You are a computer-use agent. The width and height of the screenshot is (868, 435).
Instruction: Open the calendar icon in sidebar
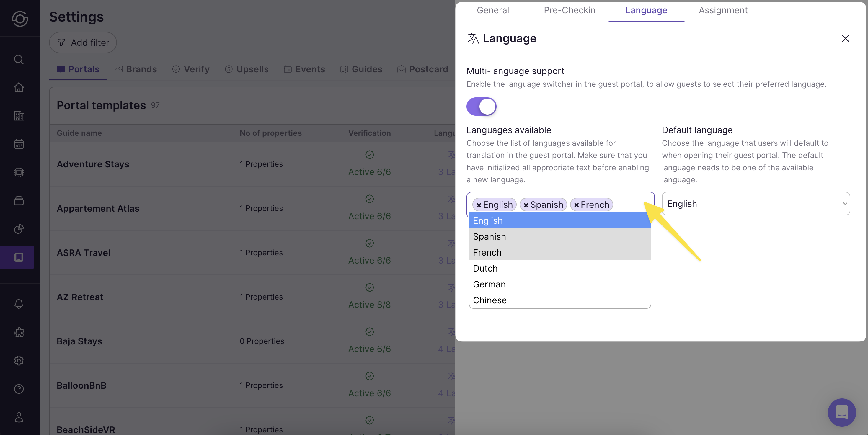point(19,144)
